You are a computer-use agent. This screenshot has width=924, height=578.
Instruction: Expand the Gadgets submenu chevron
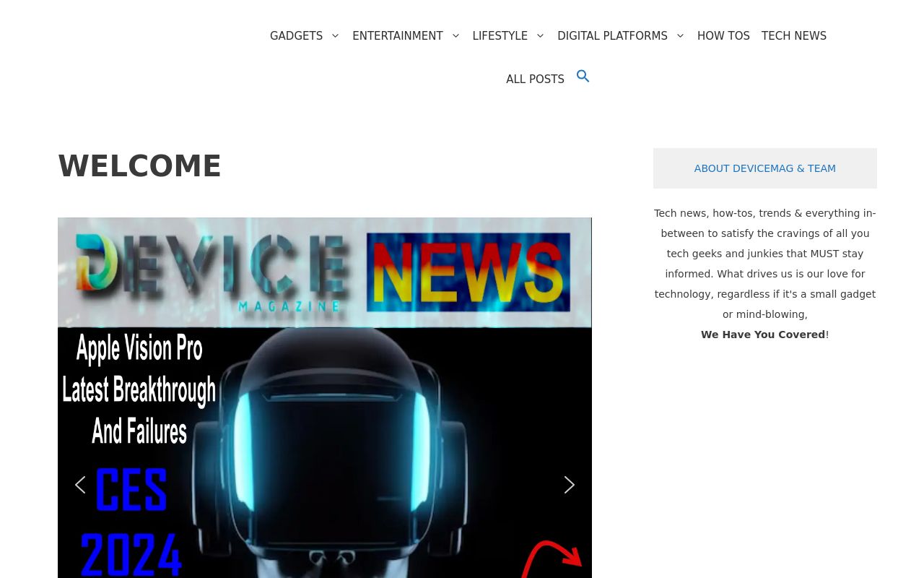pyautogui.click(x=335, y=36)
